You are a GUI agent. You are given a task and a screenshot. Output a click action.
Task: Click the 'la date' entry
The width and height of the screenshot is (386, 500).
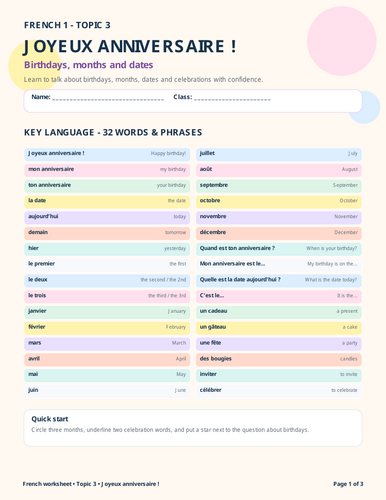pyautogui.click(x=107, y=201)
